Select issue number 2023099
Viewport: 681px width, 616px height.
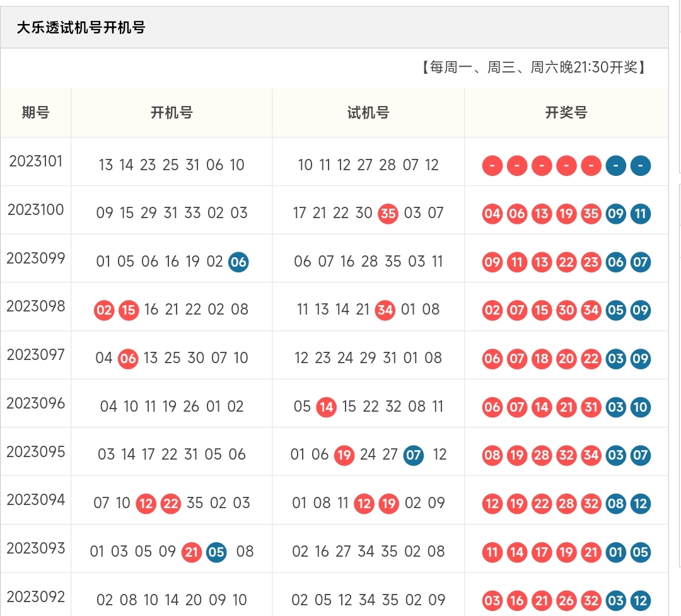35,258
